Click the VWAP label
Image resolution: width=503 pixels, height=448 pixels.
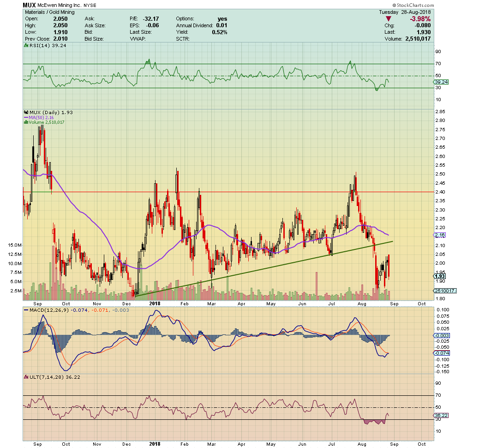coord(138,39)
